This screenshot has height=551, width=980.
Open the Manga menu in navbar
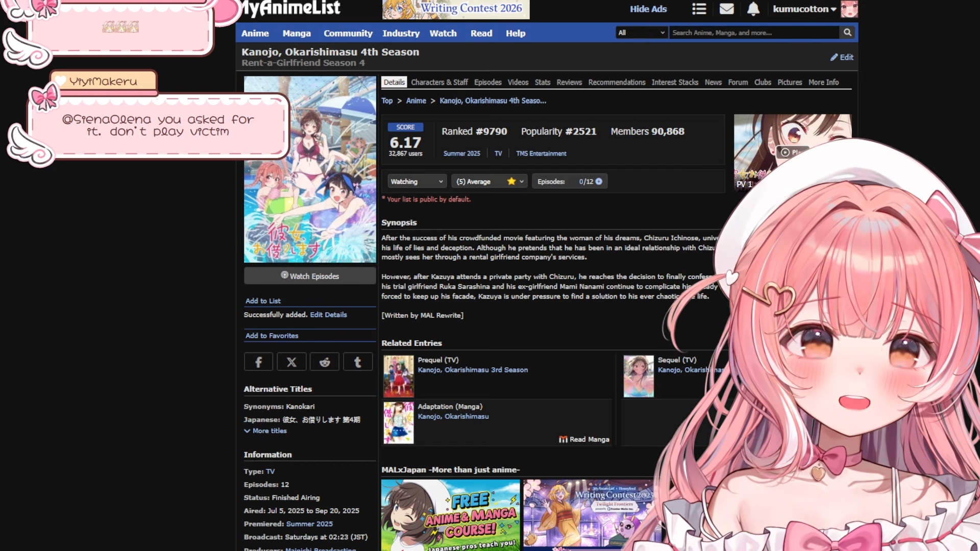point(297,33)
